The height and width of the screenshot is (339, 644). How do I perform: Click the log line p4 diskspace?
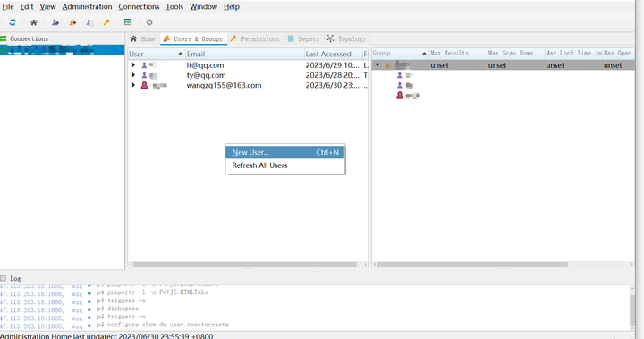pyautogui.click(x=117, y=309)
